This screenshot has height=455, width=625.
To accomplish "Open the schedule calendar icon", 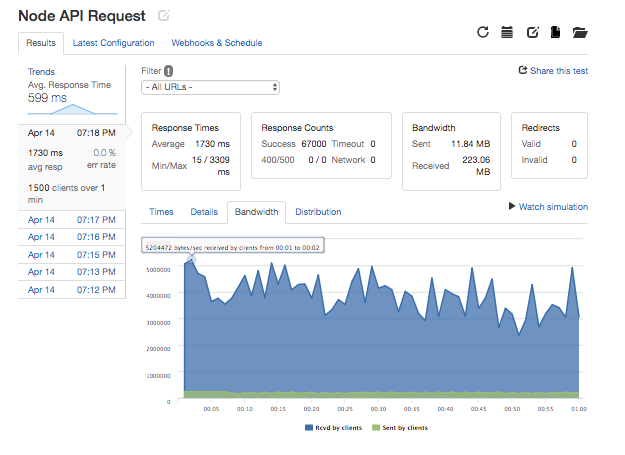I will [x=507, y=32].
